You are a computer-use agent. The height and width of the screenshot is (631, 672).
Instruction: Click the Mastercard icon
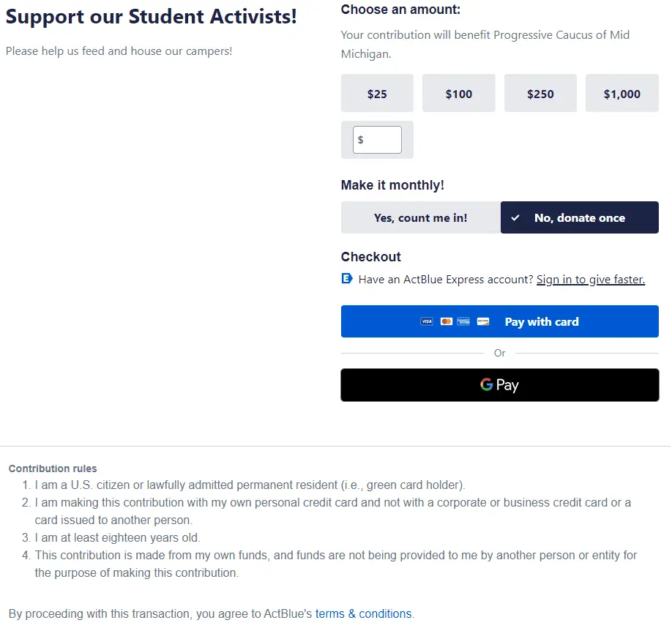pos(446,321)
